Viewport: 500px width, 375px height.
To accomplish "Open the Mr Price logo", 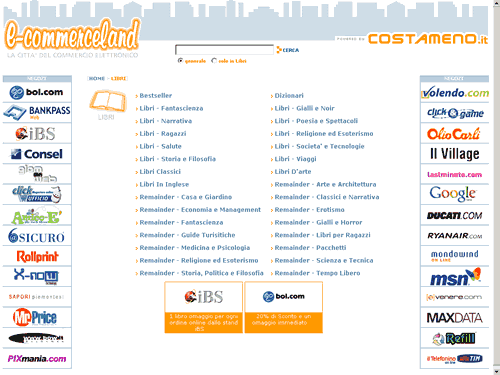I will coord(35,317).
